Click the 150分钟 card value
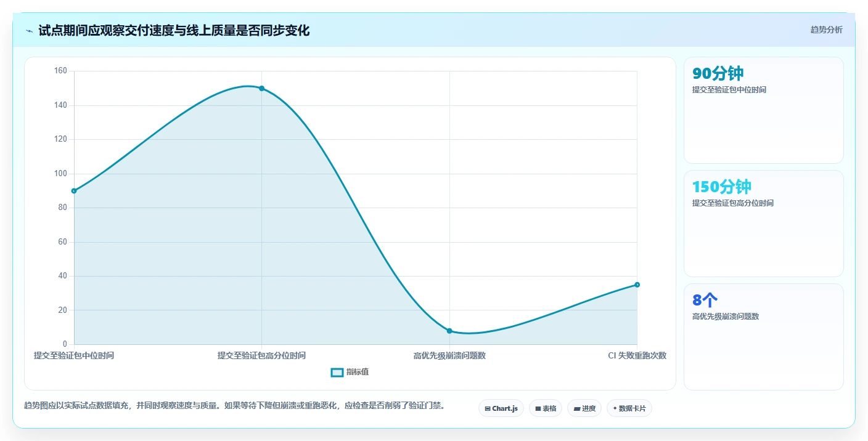 [722, 187]
